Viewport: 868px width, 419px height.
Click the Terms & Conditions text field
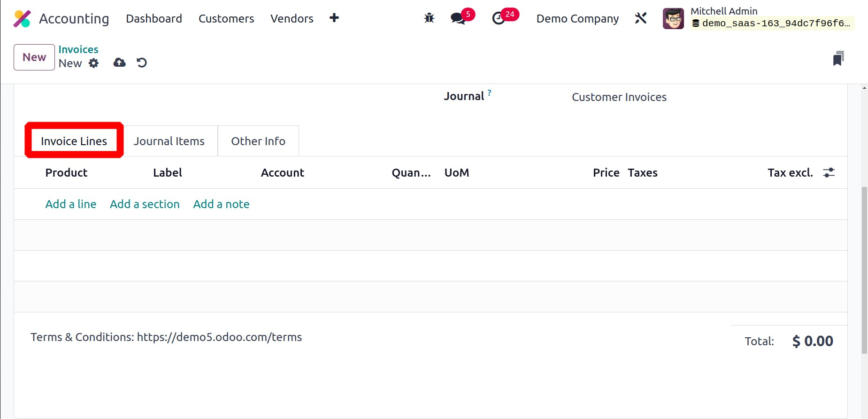(x=166, y=337)
